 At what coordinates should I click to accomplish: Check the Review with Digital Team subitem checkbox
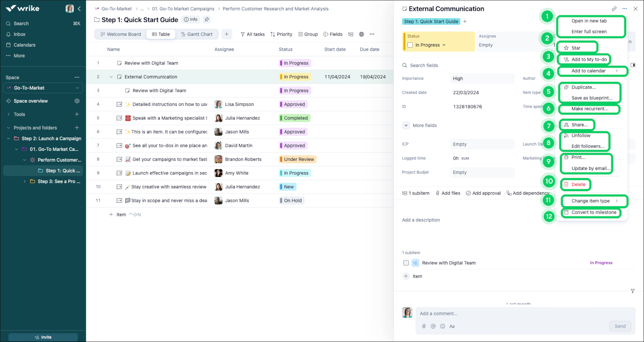[406, 263]
